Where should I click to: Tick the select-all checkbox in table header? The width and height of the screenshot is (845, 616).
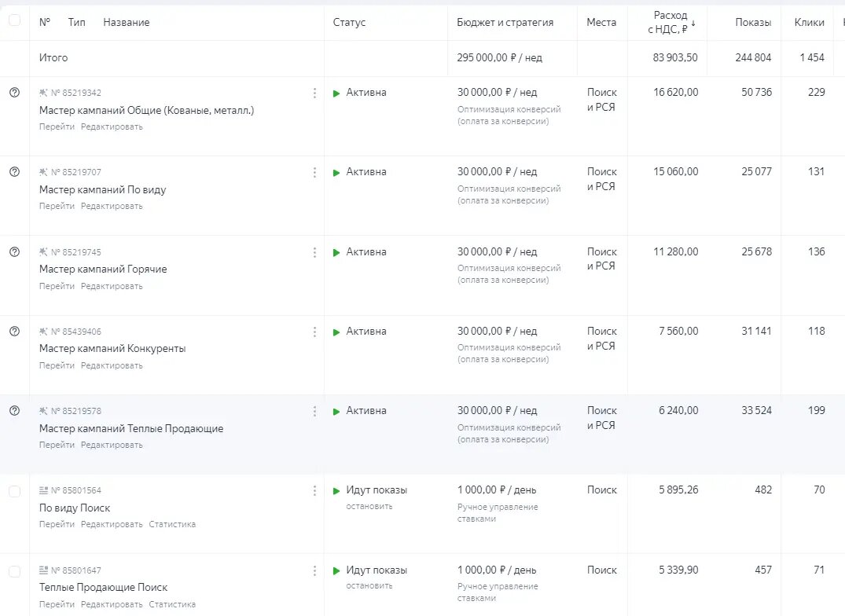point(14,21)
